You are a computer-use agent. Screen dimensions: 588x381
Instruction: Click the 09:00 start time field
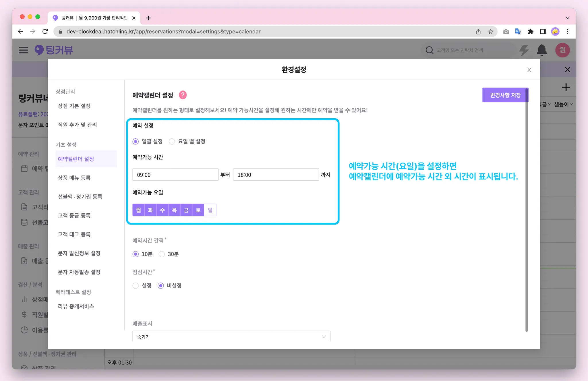pyautogui.click(x=175, y=175)
